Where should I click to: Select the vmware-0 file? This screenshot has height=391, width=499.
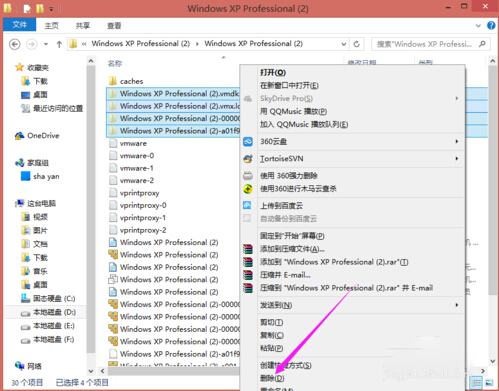[137, 156]
